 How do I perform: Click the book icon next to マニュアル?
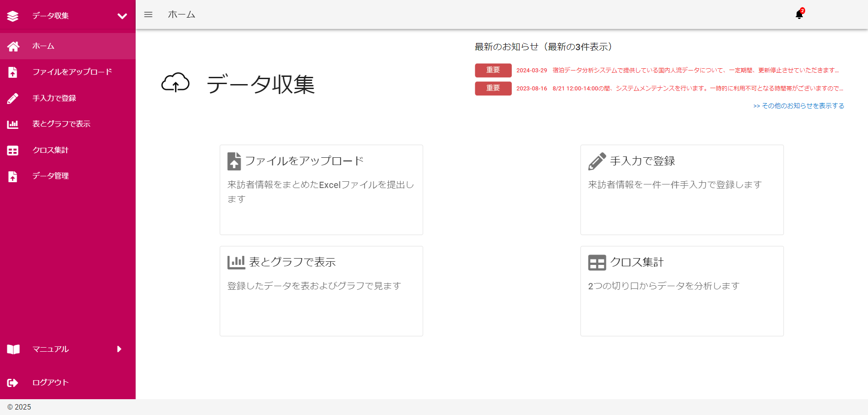pyautogui.click(x=13, y=349)
